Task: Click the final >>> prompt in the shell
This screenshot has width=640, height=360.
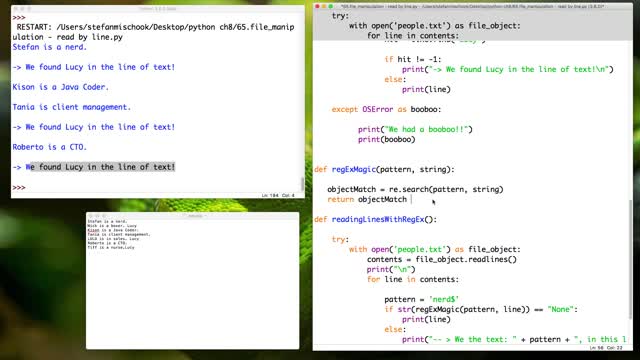Action: [19, 187]
